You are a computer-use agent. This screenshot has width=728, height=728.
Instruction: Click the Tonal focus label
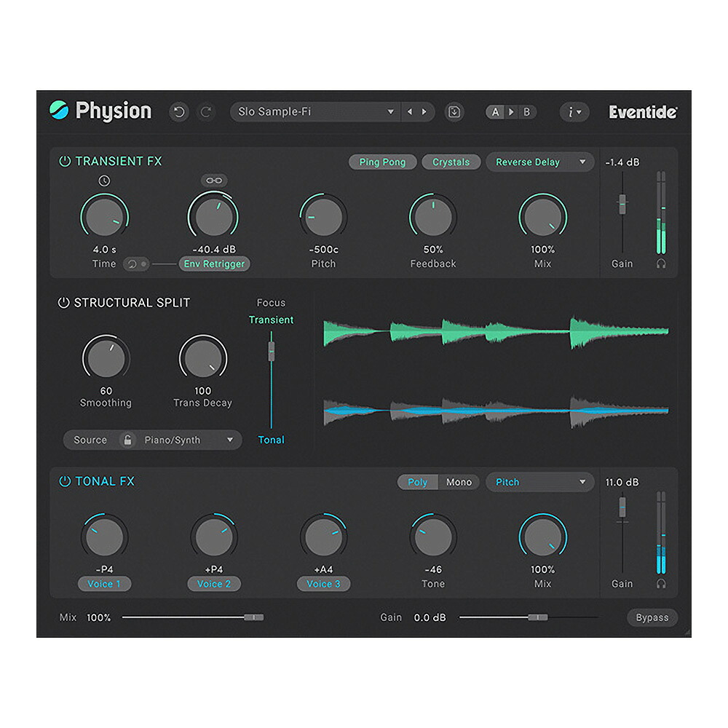pyautogui.click(x=271, y=440)
